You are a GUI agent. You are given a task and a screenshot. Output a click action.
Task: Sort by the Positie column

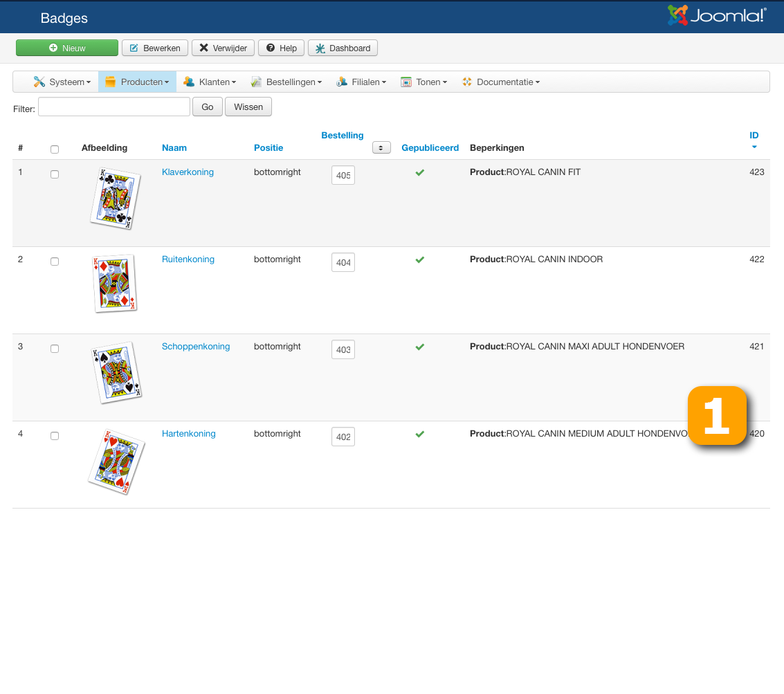point(268,147)
